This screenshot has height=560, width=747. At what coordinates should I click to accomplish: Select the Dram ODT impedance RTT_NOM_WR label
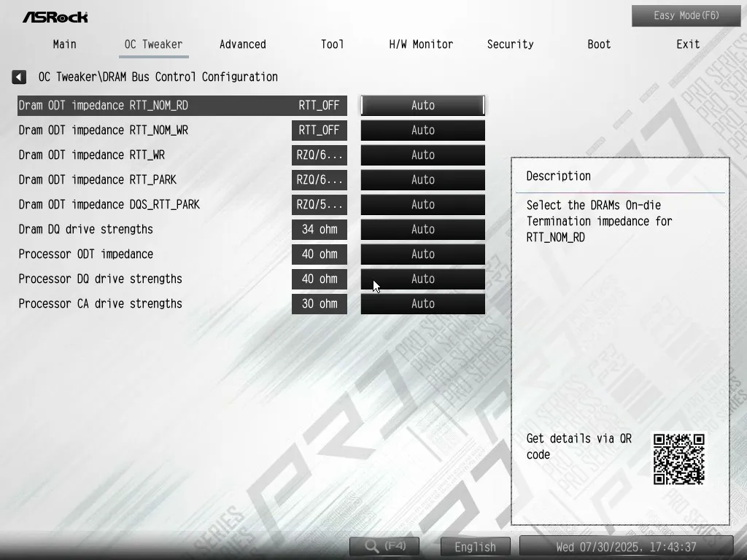(x=104, y=130)
